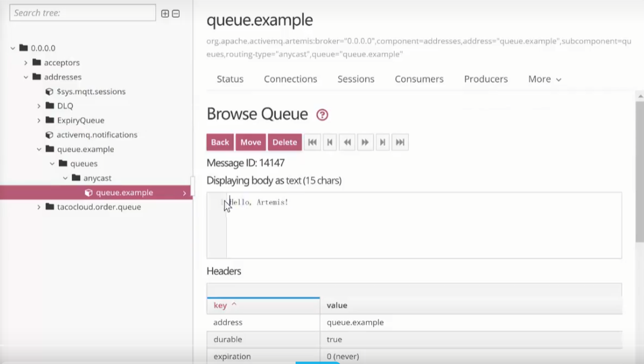The height and width of the screenshot is (364, 644).
Task: Click the collapse all tree nodes icon
Action: pos(176,14)
